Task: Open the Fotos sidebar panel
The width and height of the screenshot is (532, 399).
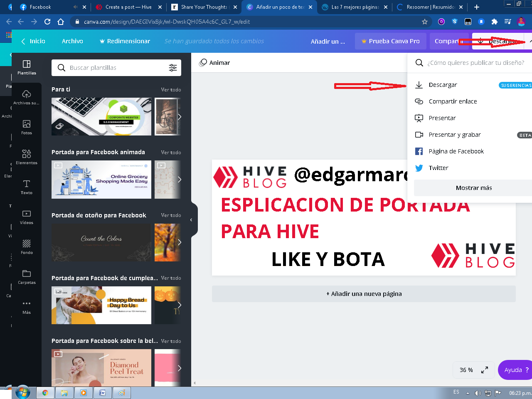Action: point(27,128)
